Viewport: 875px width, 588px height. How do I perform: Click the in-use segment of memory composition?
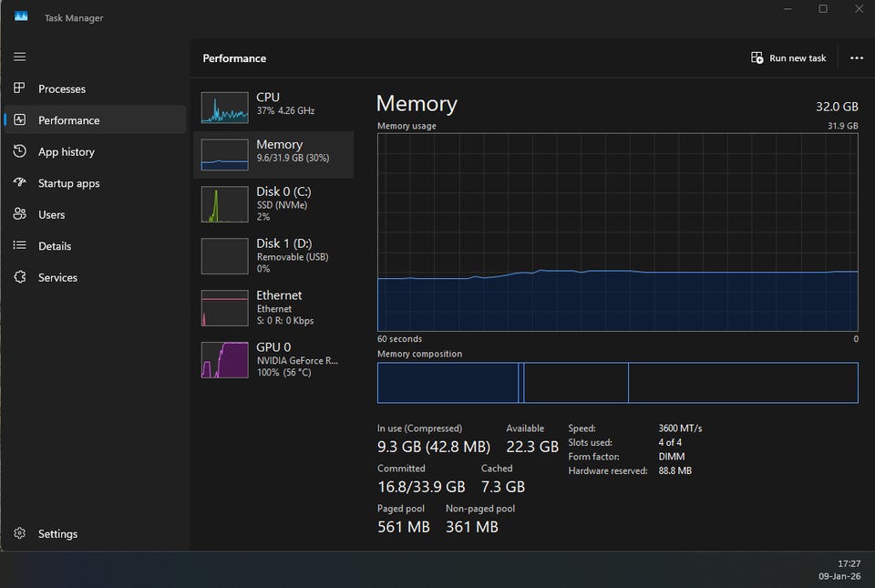coord(448,383)
